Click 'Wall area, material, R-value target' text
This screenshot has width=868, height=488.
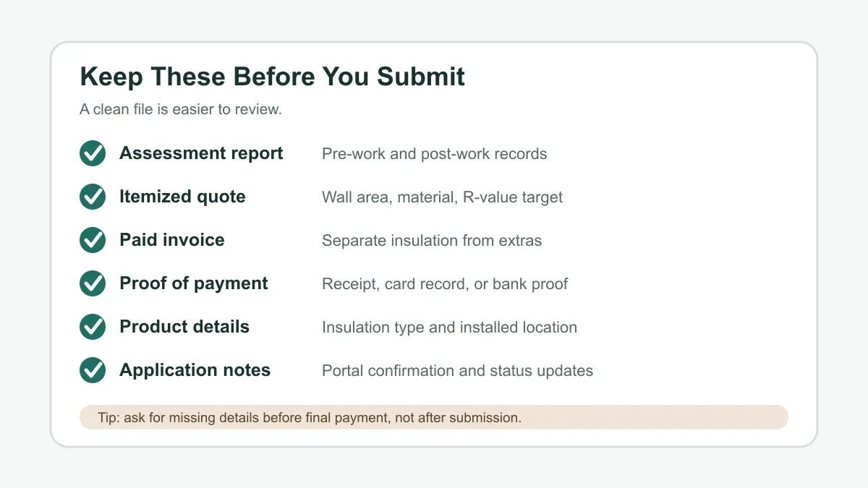(x=442, y=197)
